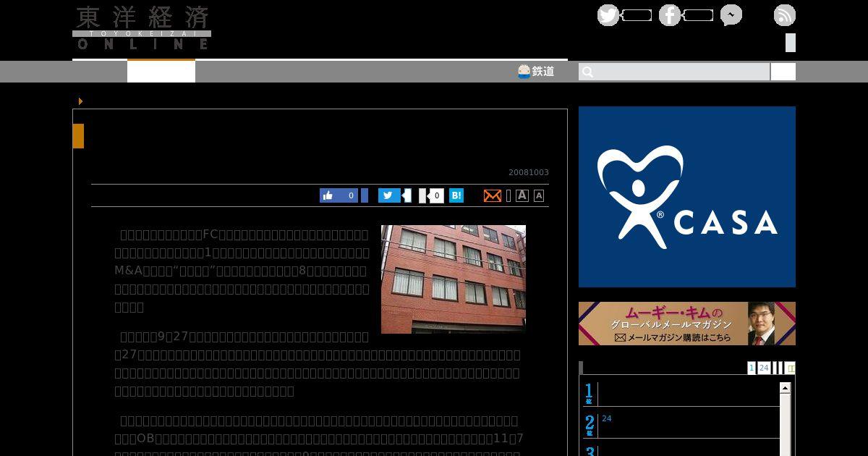Bookmark with Hatena B! button

tap(456, 195)
